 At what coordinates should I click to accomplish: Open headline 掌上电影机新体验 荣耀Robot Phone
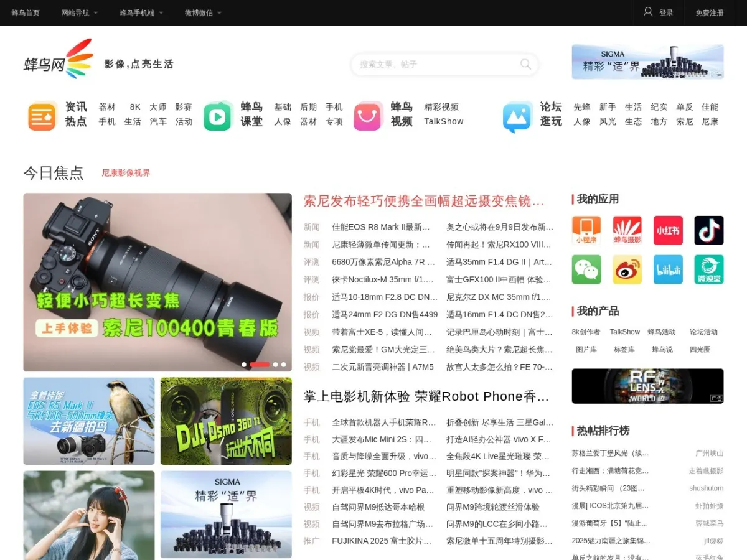(426, 396)
